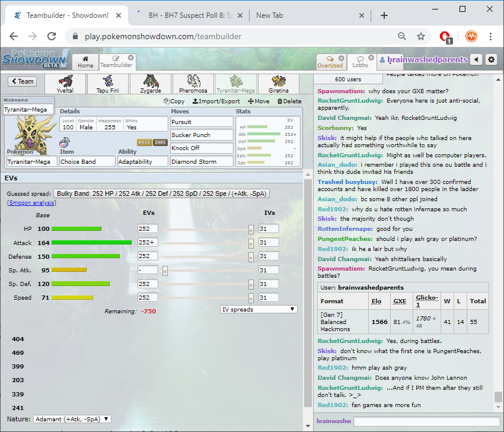
Task: Edit the Diamond Storm move slot
Action: coord(202,161)
